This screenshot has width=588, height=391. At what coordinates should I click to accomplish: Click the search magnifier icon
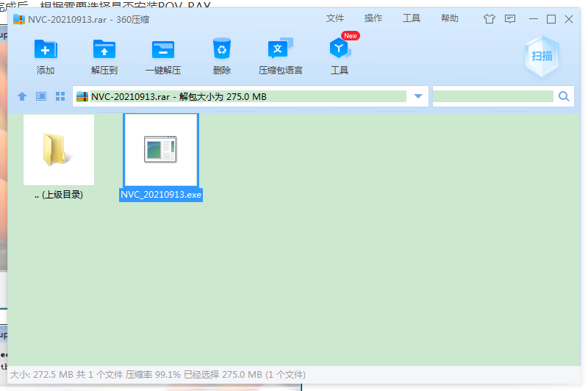click(x=564, y=96)
